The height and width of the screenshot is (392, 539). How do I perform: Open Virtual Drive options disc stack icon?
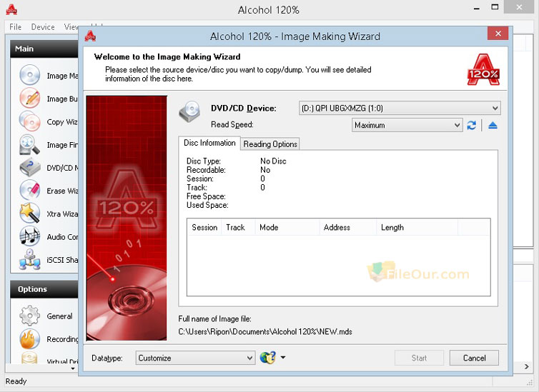(x=29, y=358)
